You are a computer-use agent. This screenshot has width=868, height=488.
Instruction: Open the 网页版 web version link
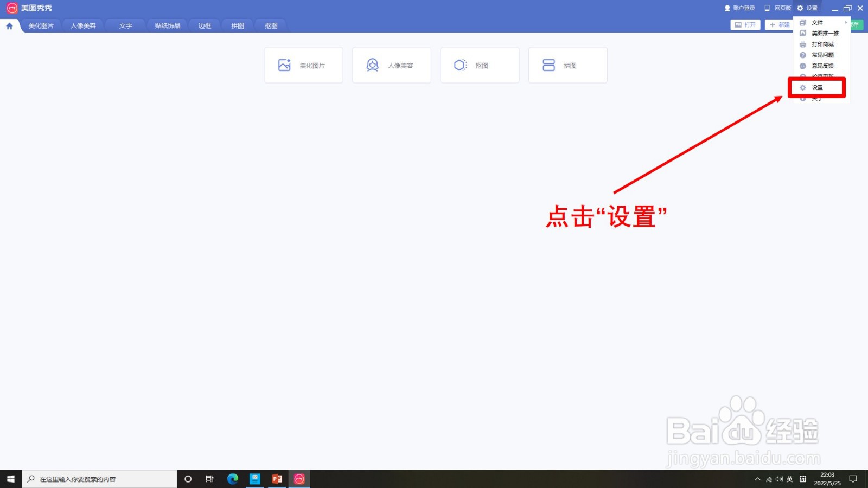pyautogui.click(x=777, y=8)
